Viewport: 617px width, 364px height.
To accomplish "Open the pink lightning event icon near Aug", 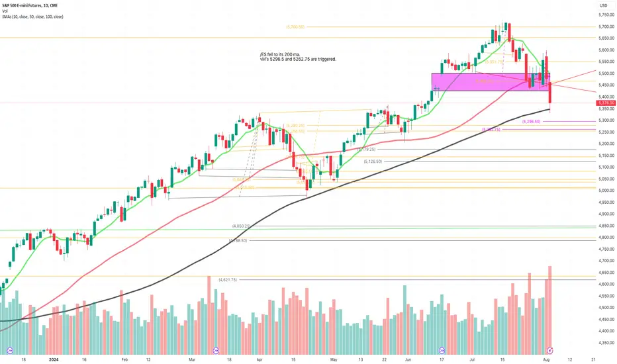I will 549,349.
